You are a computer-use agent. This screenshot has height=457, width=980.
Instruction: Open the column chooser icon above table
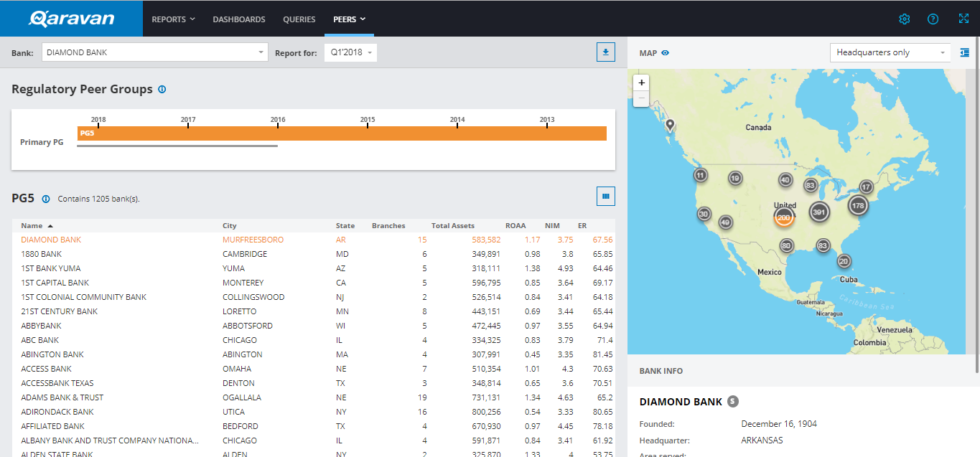[x=606, y=196]
